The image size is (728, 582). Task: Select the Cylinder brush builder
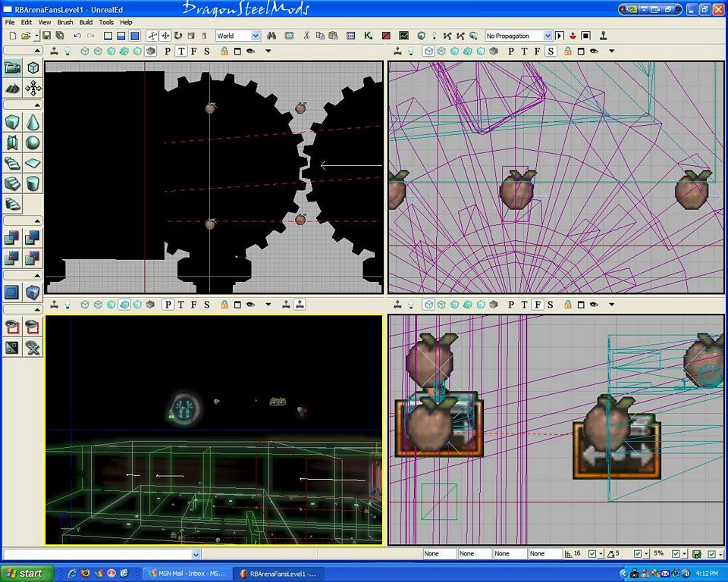pos(33,184)
